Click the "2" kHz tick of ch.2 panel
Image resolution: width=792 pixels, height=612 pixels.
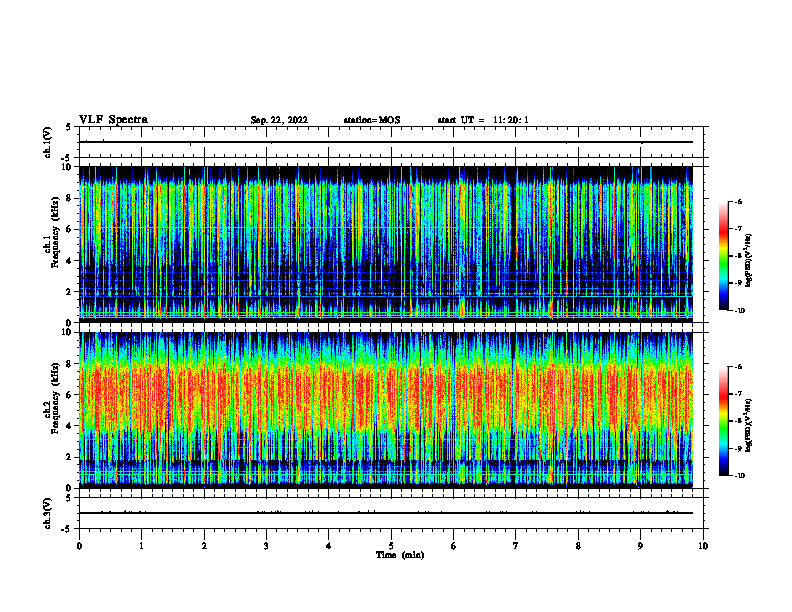[69, 457]
